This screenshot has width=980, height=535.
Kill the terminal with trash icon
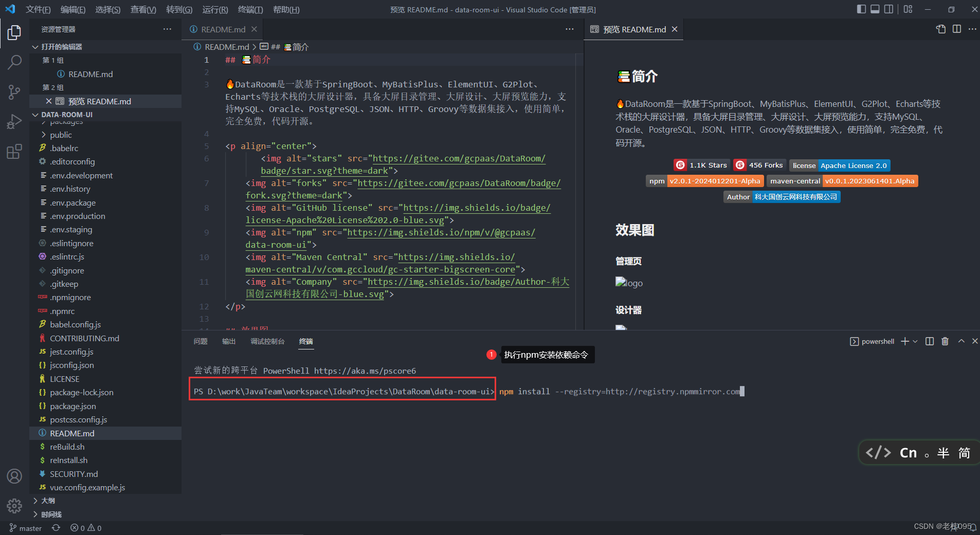tap(945, 341)
